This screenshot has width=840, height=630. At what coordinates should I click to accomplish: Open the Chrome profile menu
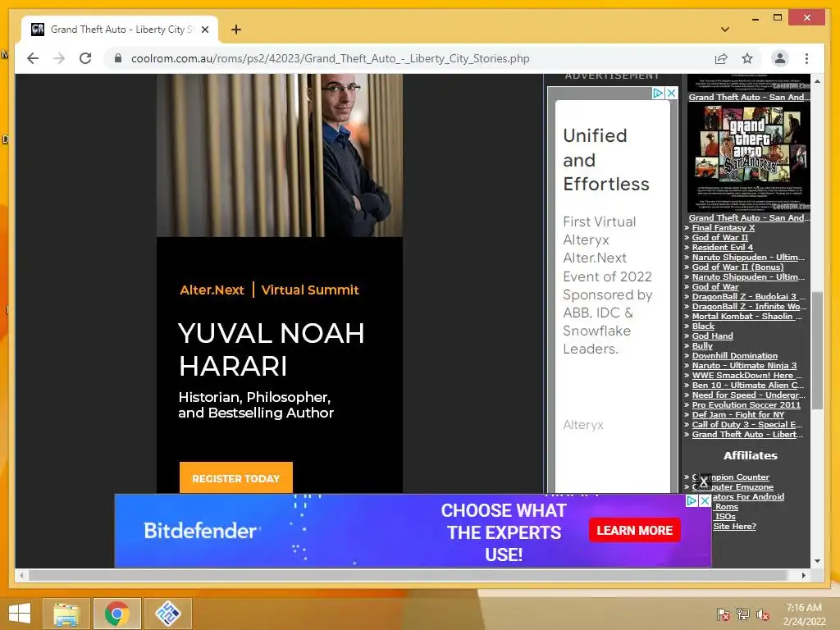tap(780, 58)
